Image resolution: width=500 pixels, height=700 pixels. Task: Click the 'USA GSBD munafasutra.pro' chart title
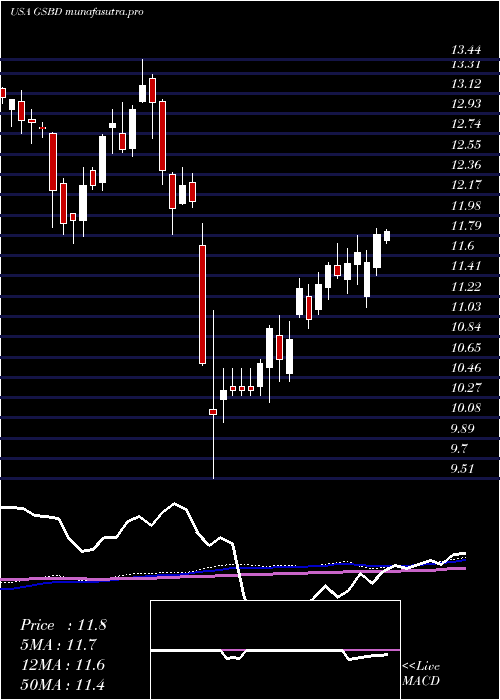[x=76, y=12]
